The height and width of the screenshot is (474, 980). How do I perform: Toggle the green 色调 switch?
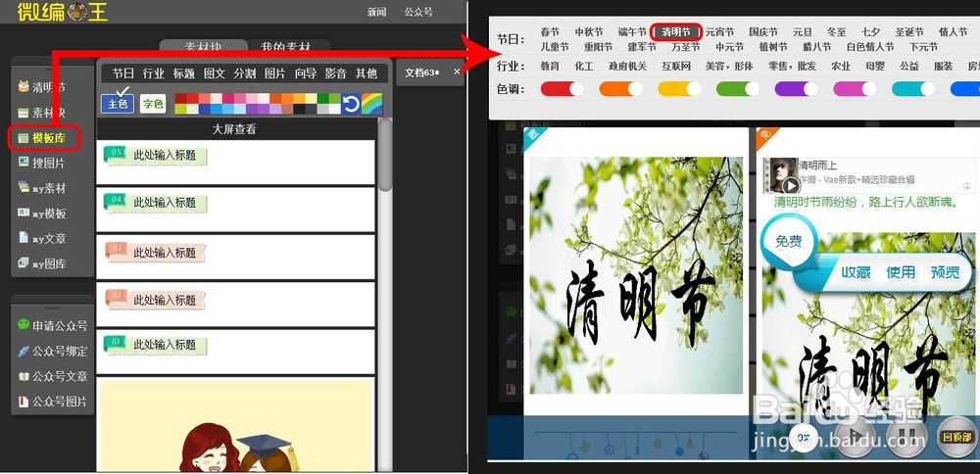tap(738, 89)
